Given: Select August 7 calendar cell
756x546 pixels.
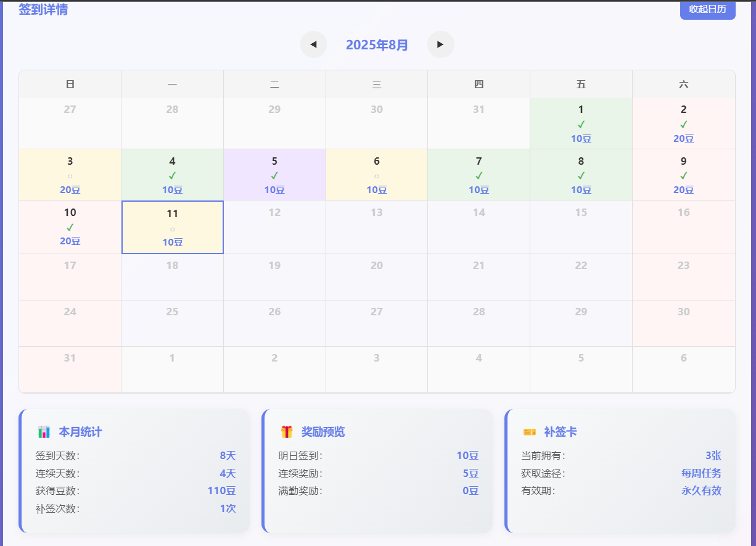Looking at the screenshot, I should (x=479, y=175).
